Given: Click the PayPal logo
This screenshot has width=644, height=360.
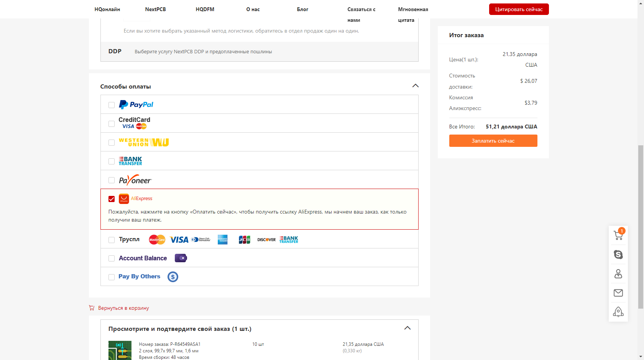Looking at the screenshot, I should coord(136,105).
